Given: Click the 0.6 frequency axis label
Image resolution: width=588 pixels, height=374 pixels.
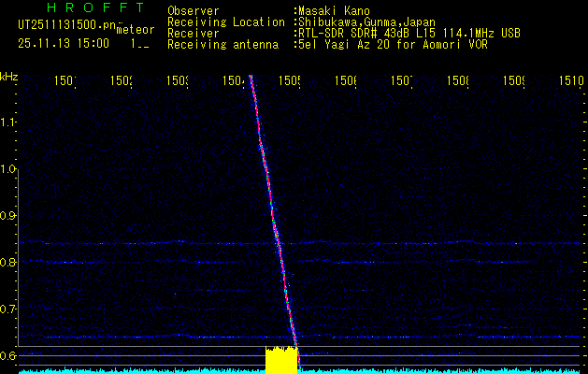Looking at the screenshot, I should [8, 355].
